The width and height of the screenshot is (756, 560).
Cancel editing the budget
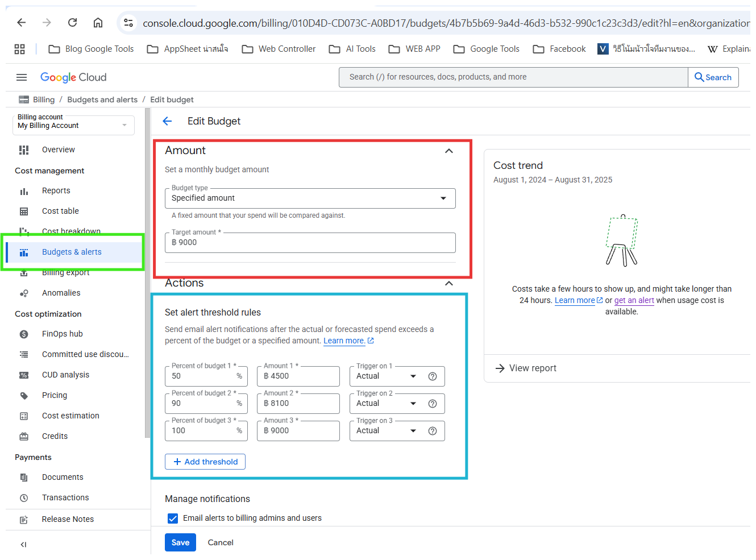coord(221,542)
